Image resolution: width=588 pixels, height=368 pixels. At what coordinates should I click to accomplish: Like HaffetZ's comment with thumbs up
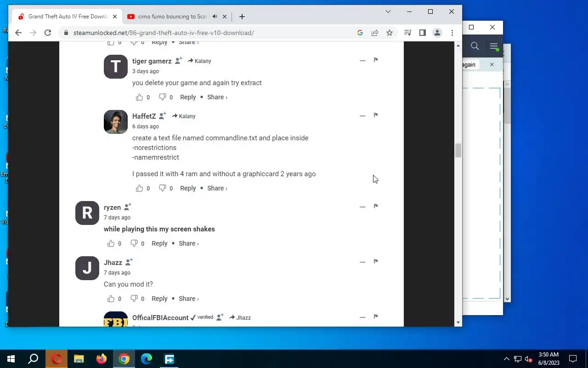pos(139,188)
